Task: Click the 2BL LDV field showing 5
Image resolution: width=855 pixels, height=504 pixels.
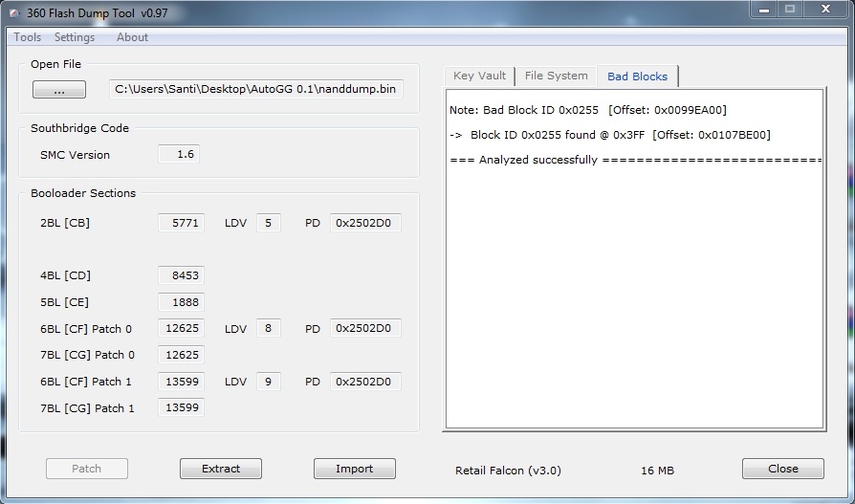Action: coord(269,223)
